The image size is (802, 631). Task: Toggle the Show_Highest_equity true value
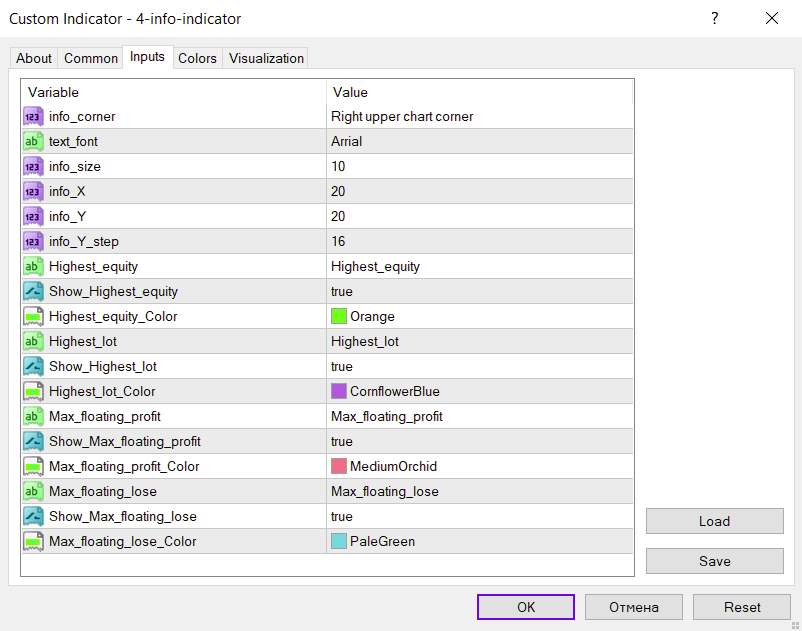(480, 291)
